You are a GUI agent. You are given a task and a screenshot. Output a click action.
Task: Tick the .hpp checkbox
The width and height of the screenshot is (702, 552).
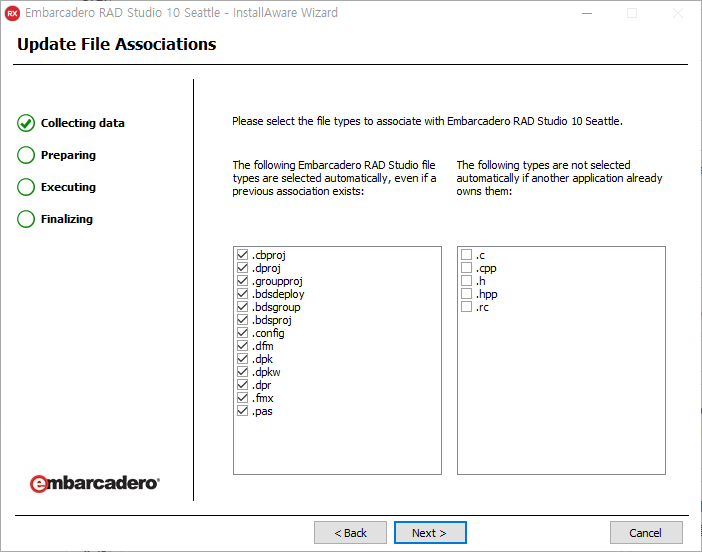[x=466, y=294]
